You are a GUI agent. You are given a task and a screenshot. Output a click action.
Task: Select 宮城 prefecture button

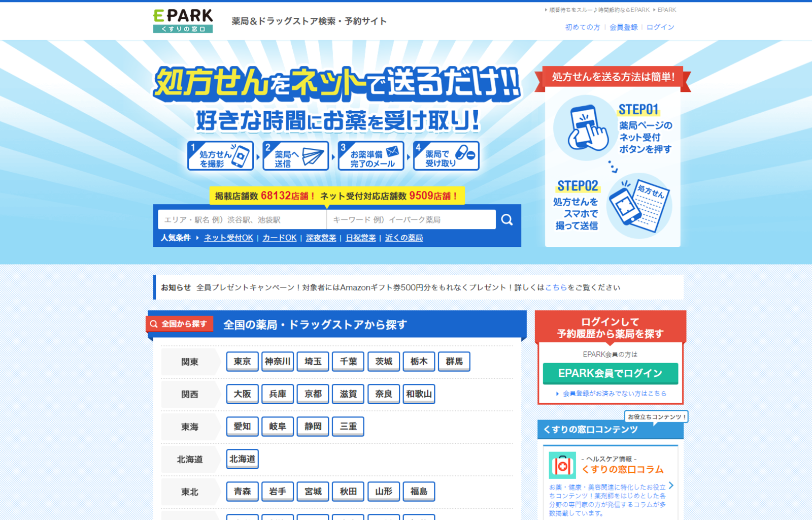coord(313,492)
